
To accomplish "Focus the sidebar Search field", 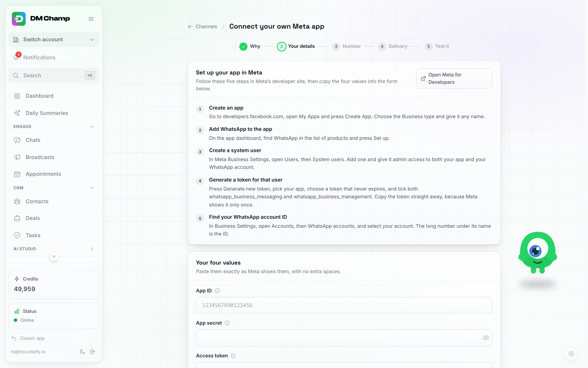I will pos(54,75).
